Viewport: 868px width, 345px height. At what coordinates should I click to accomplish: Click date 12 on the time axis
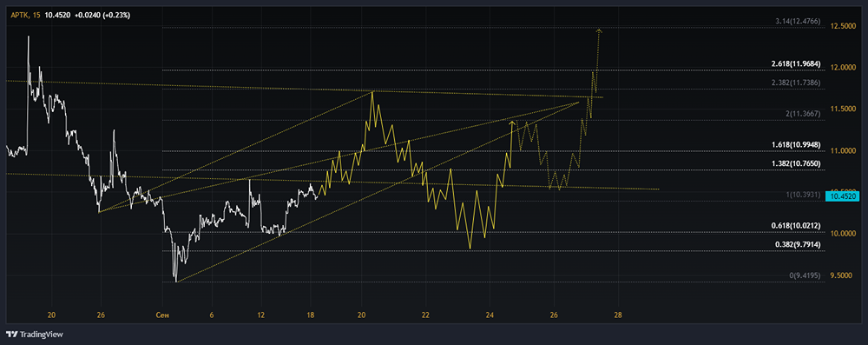[260, 315]
